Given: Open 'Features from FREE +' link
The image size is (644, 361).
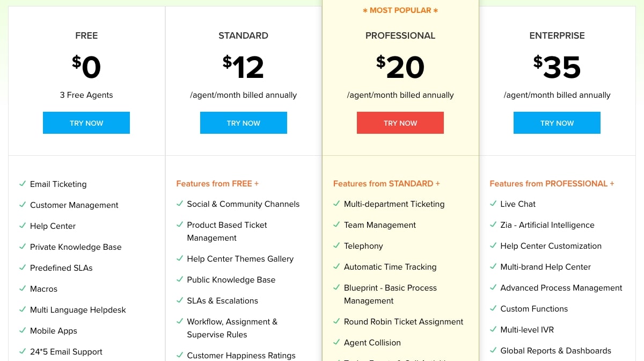Looking at the screenshot, I should [217, 183].
